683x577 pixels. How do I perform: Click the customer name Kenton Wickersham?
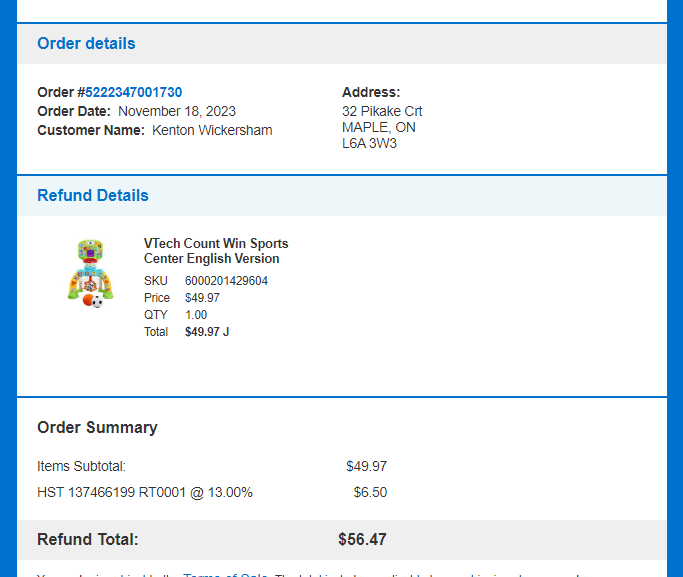click(212, 131)
